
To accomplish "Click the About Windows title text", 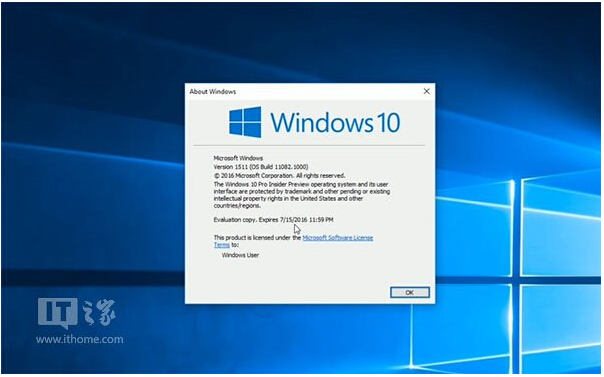I will [x=213, y=92].
